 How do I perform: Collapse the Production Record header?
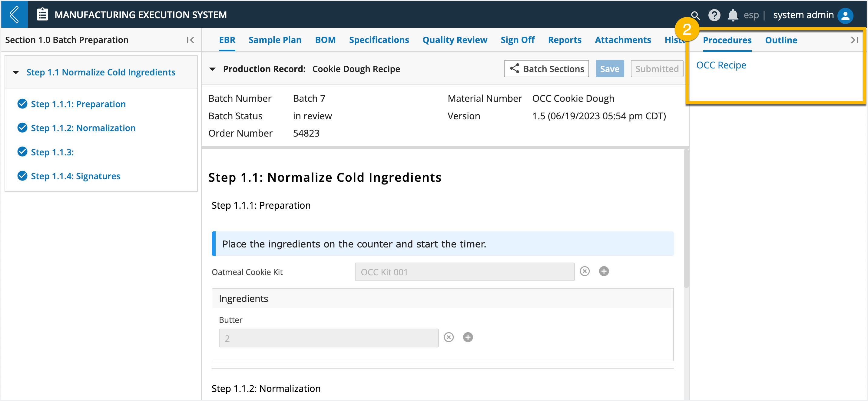(212, 69)
